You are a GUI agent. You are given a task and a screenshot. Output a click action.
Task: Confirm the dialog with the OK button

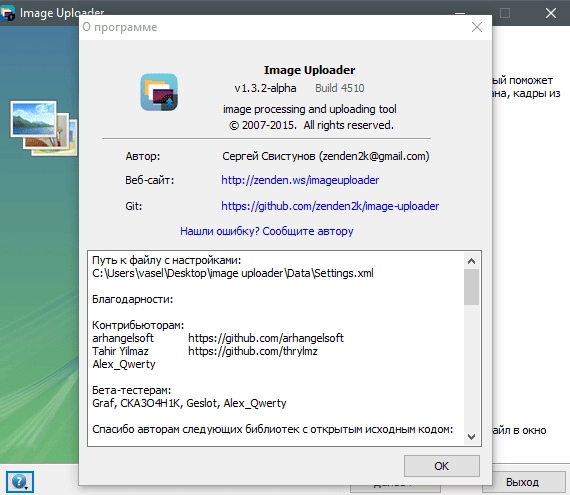[442, 466]
